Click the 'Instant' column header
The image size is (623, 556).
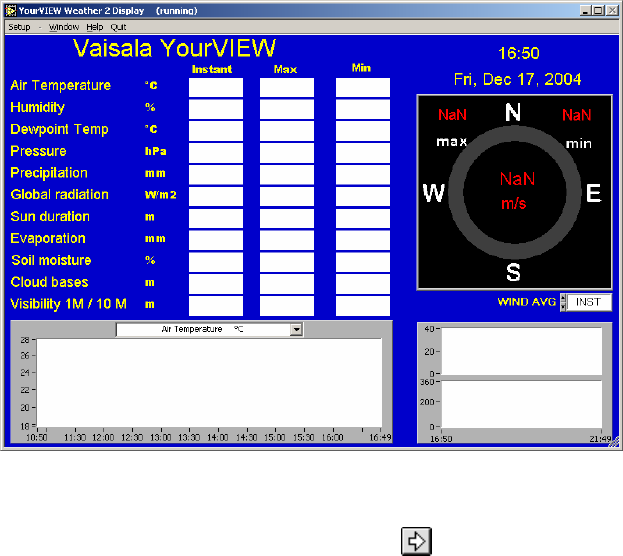(212, 70)
